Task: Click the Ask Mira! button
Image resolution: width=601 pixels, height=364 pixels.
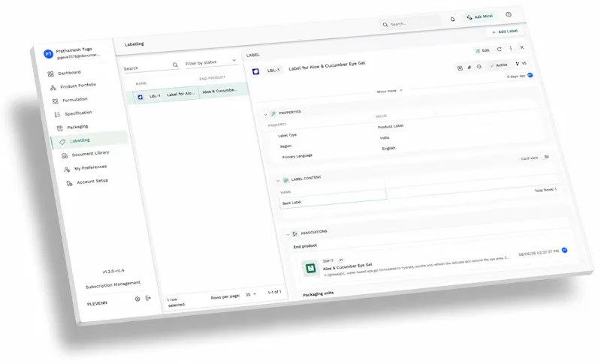Action: 479,17
